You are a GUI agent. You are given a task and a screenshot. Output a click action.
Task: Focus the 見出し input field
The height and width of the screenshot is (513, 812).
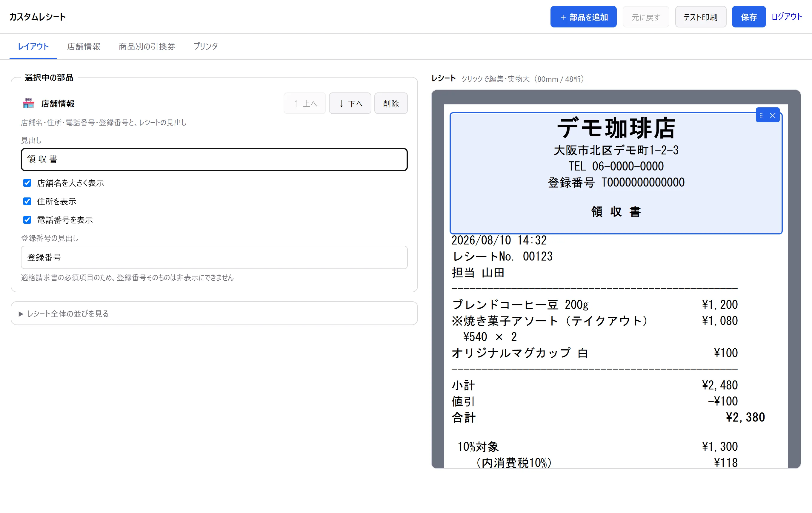(x=214, y=159)
